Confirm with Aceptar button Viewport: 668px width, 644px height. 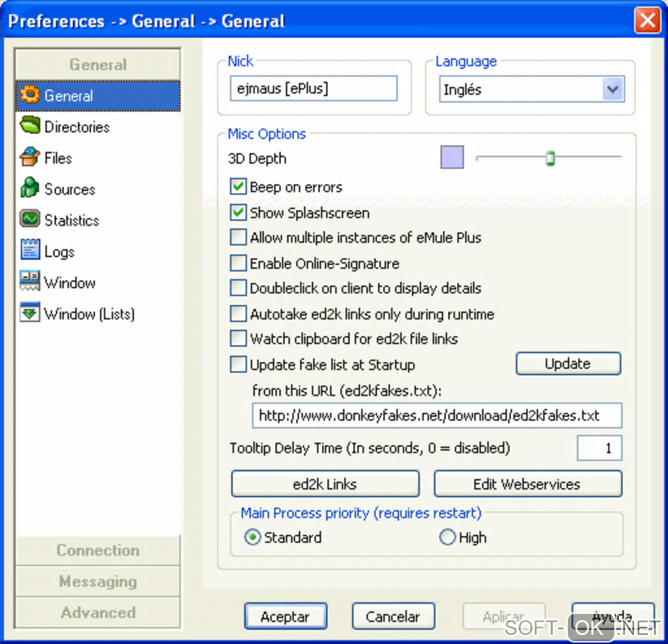pos(286,616)
